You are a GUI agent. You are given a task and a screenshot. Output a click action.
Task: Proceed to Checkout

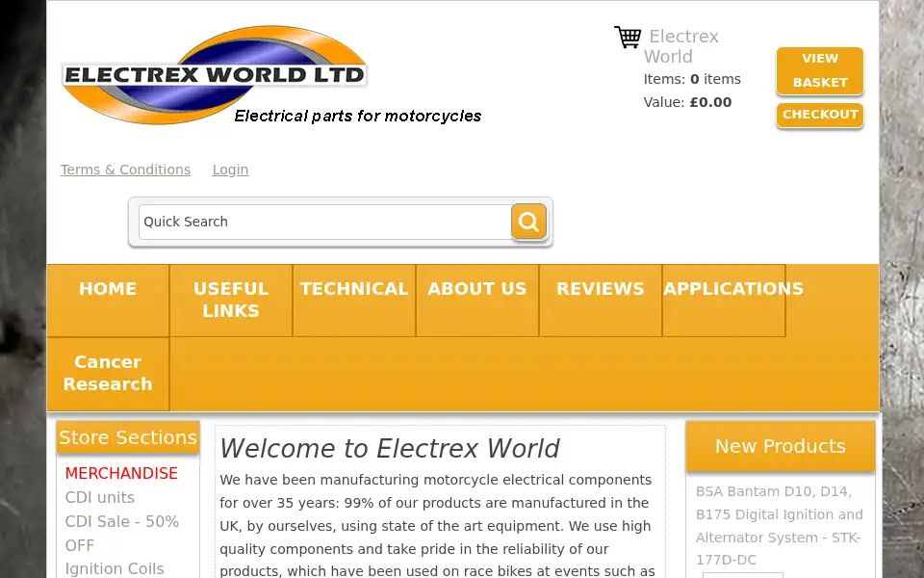(820, 115)
